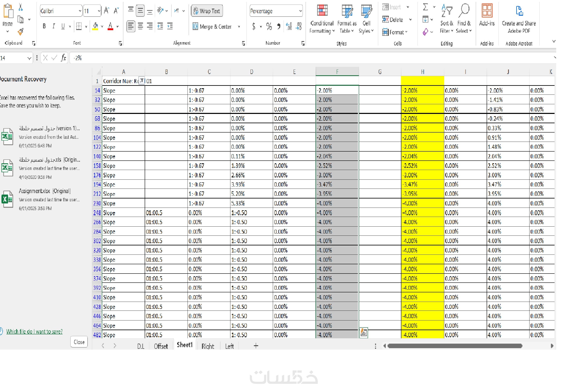The width and height of the screenshot is (568, 392).
Task: Open 'Which file do I want to save?' link
Action: pyautogui.click(x=34, y=332)
